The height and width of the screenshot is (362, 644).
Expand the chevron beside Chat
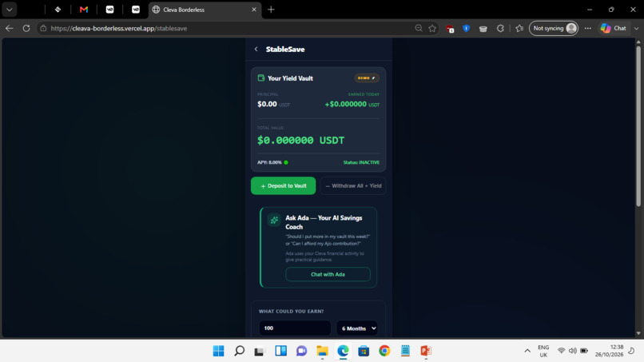[636, 28]
